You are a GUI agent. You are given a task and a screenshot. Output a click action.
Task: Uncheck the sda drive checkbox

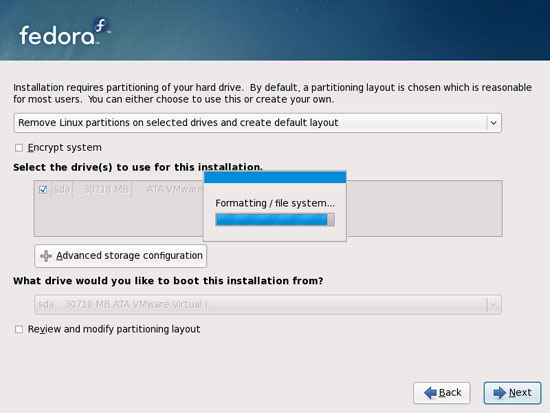coord(43,189)
